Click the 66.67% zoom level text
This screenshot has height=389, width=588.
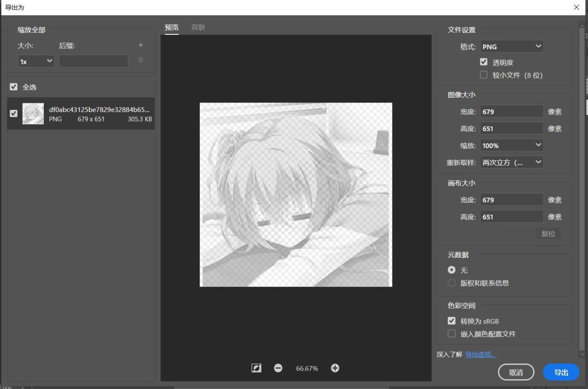click(307, 368)
